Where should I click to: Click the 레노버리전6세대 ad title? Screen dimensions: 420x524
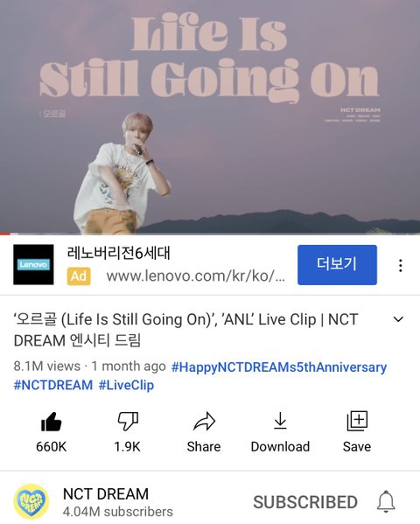tap(119, 253)
